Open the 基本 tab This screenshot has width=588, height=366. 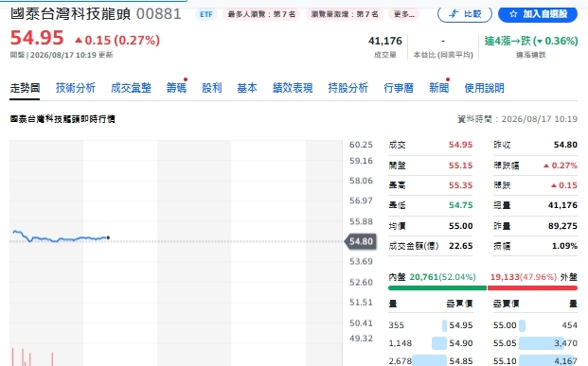(x=247, y=88)
